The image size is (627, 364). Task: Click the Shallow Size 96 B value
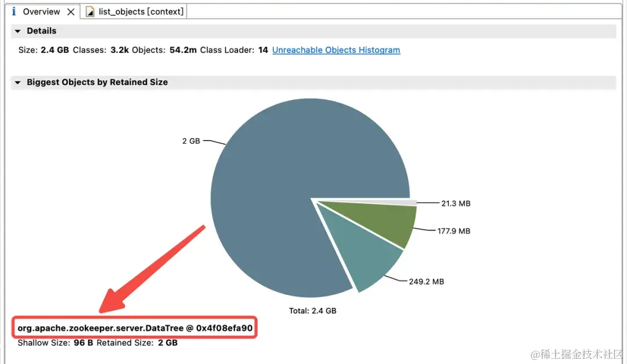(83, 343)
